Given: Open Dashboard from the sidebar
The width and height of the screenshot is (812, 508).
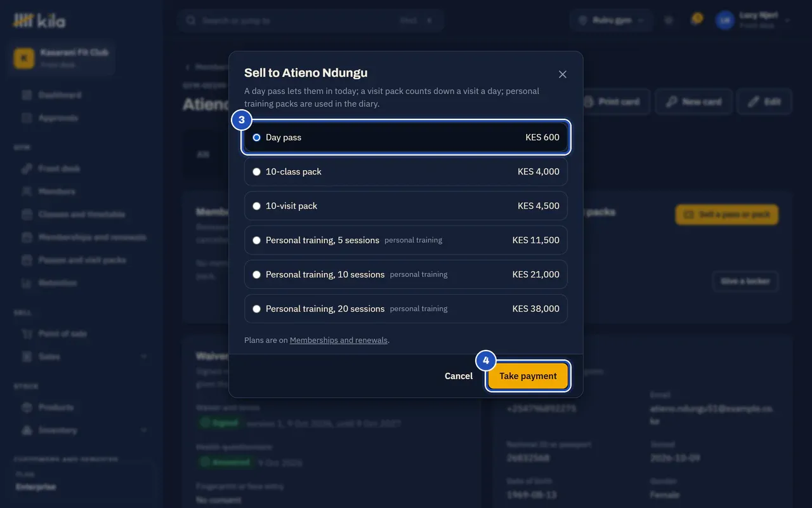Looking at the screenshot, I should [82, 95].
